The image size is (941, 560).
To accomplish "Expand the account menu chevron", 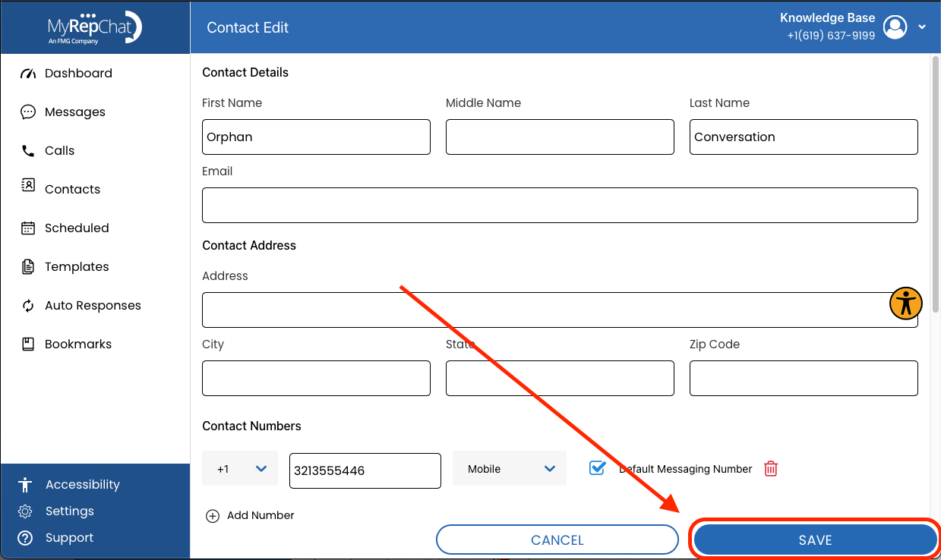I will pos(922,27).
